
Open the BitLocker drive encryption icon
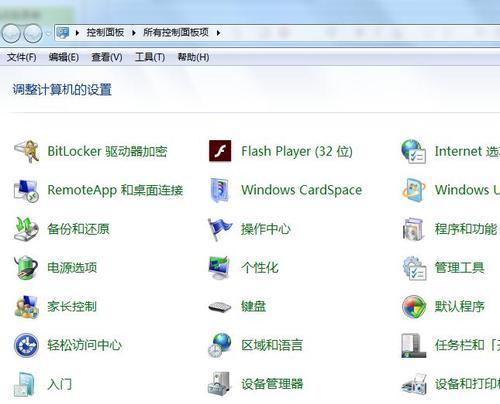(x=27, y=151)
